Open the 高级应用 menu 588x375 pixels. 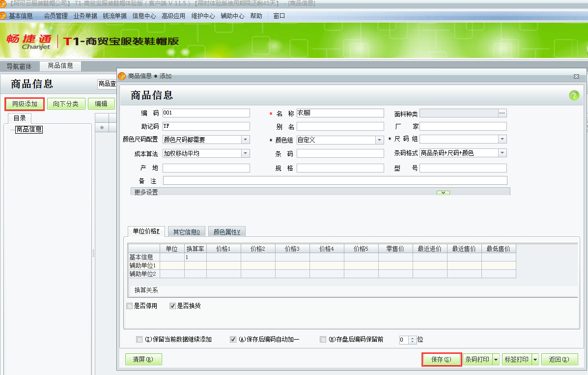173,16
